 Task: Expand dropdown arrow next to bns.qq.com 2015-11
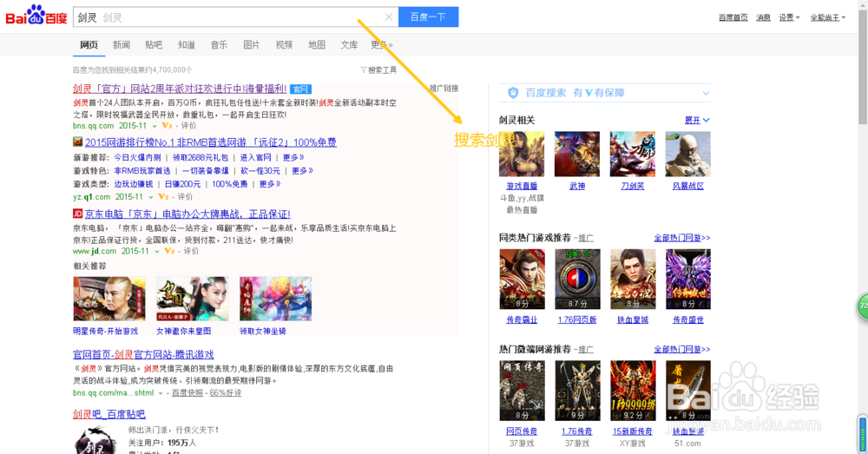155,126
